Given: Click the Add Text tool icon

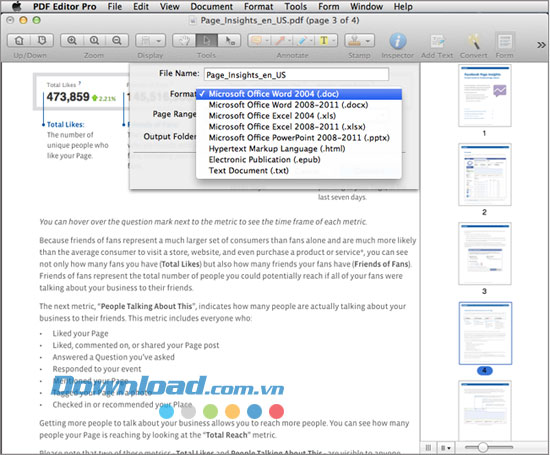Looking at the screenshot, I should (437, 41).
